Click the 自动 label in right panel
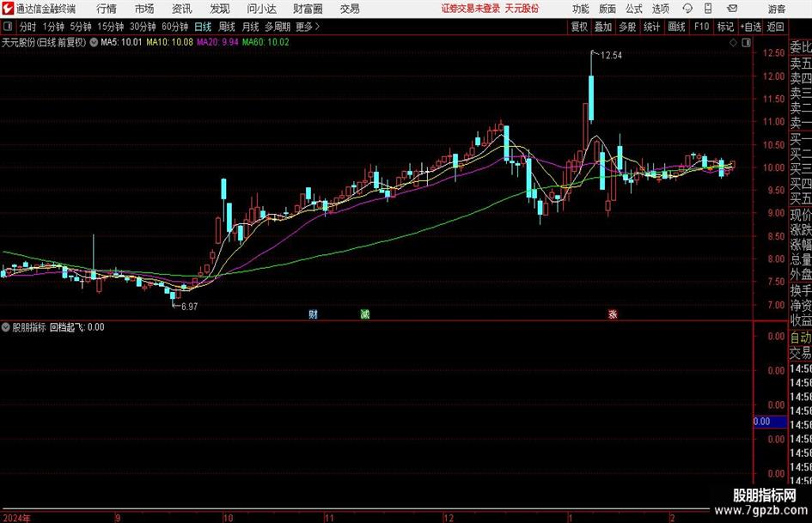Image resolution: width=812 pixels, height=523 pixels. point(801,338)
